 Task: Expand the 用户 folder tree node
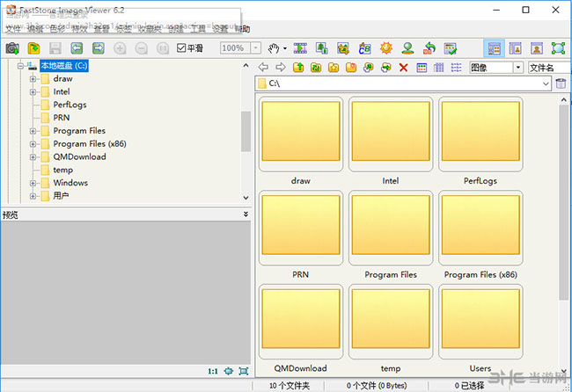33,196
